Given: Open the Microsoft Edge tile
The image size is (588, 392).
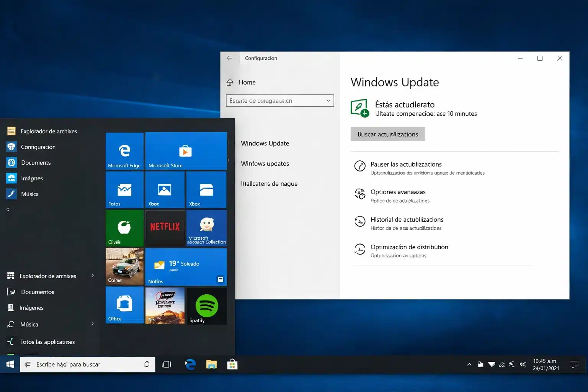Looking at the screenshot, I should [x=124, y=151].
